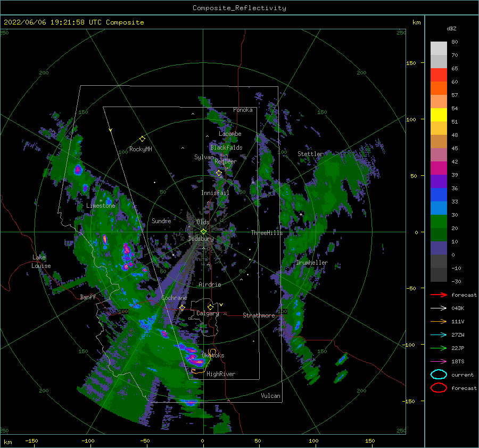Click the dBZ legend heading
This screenshot has width=479, height=448.
tap(451, 28)
